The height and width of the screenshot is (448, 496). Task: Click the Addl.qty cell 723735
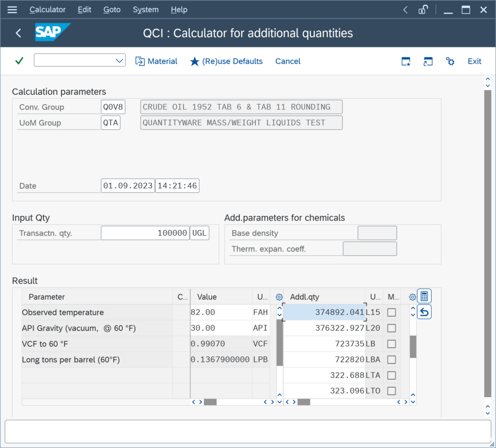click(x=324, y=344)
